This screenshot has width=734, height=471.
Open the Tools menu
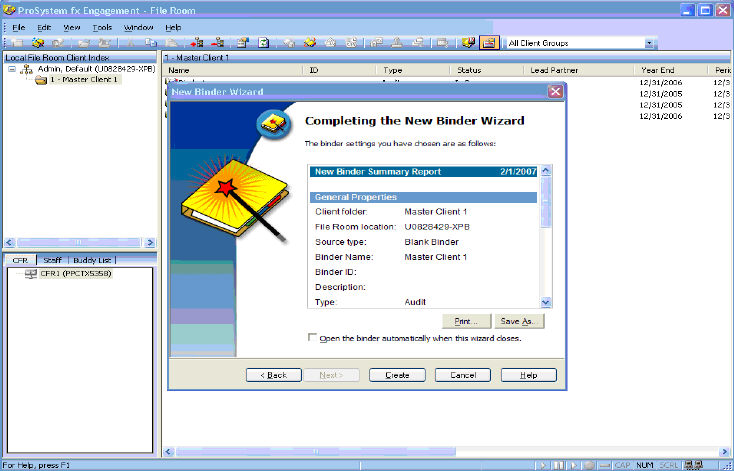(x=102, y=27)
